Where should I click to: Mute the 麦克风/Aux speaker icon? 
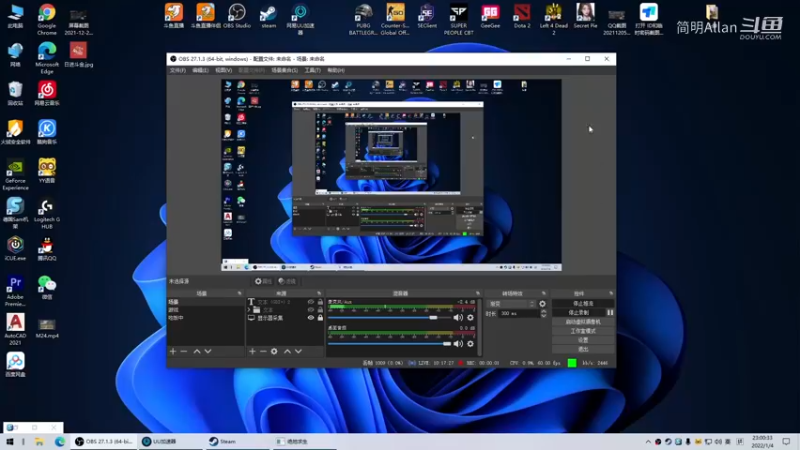click(x=458, y=317)
